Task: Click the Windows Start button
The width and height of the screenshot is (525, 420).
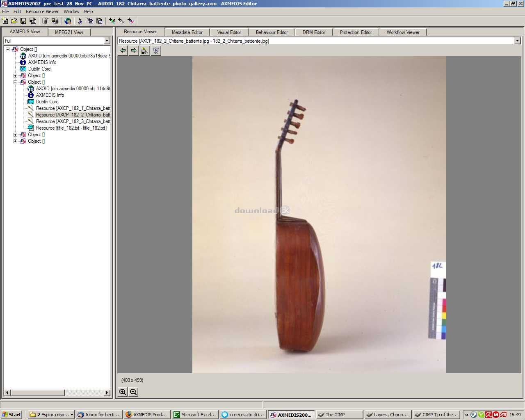Action: pyautogui.click(x=11, y=415)
